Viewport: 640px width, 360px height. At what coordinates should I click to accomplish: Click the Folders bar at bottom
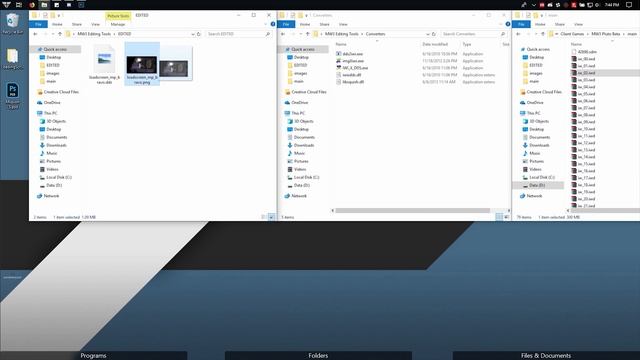pos(318,356)
